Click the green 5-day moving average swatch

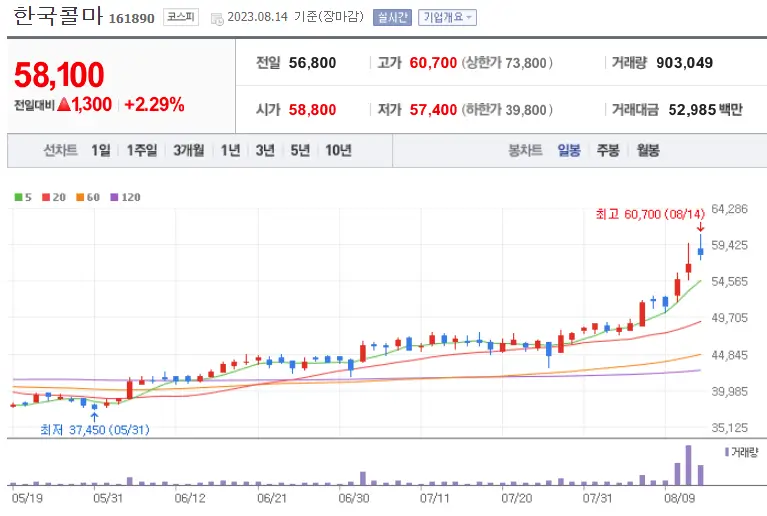18,197
